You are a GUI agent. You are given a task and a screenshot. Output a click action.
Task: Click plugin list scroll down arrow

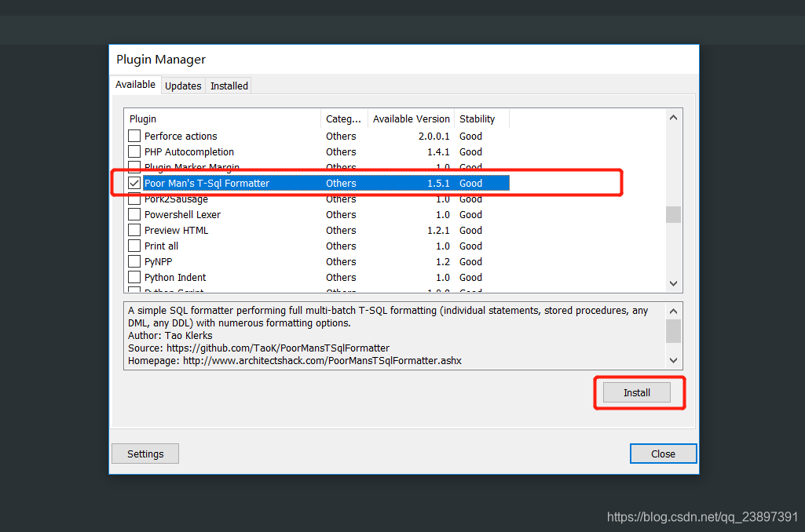[x=674, y=284]
